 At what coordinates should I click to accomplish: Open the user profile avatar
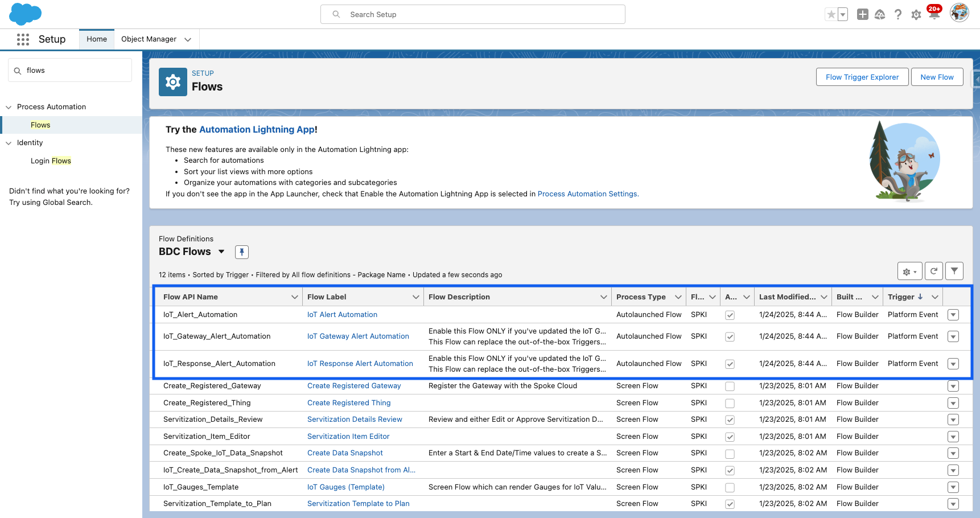click(960, 13)
